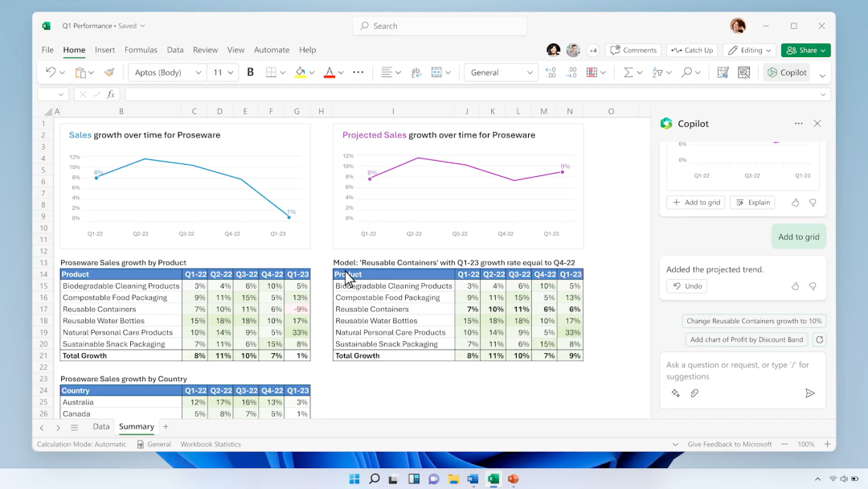The width and height of the screenshot is (868, 489).
Task: Open the undo history dropdown arrow
Action: (62, 72)
